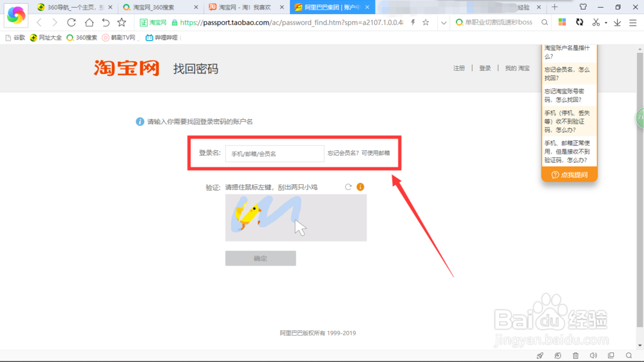
Task: Click the favorites star beside home
Action: click(x=122, y=23)
